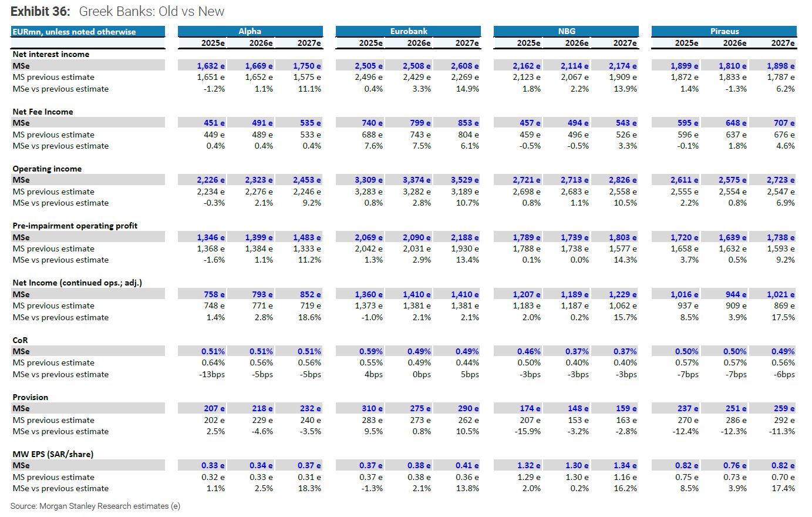The image size is (812, 517).
Task: Select the 'Net Fee Income' section label
Action: pos(43,112)
